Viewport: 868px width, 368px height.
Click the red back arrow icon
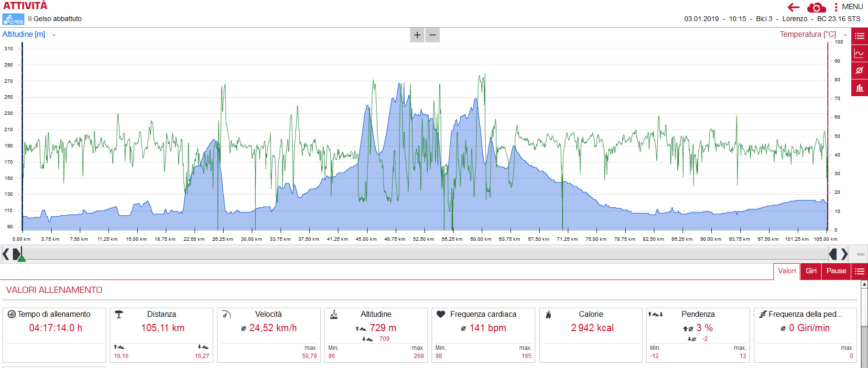pyautogui.click(x=793, y=7)
